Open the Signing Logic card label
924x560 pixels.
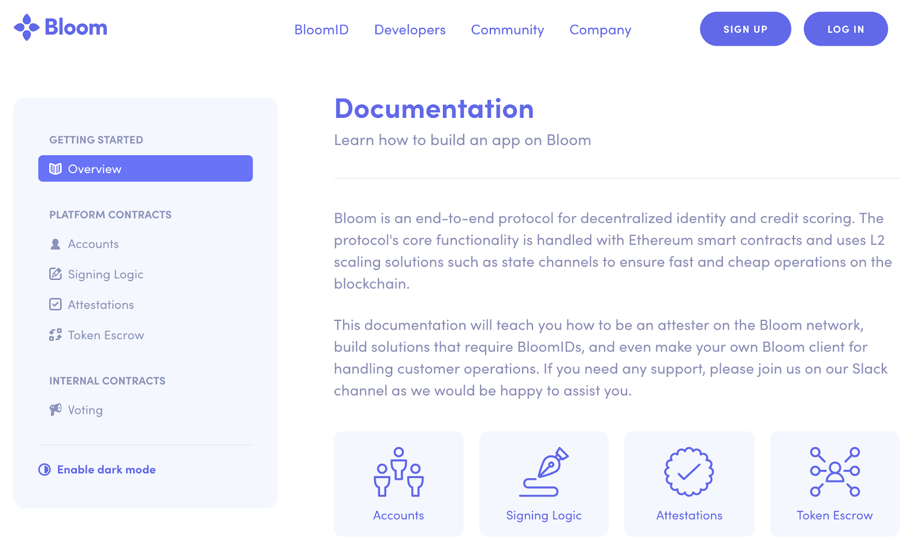point(544,516)
